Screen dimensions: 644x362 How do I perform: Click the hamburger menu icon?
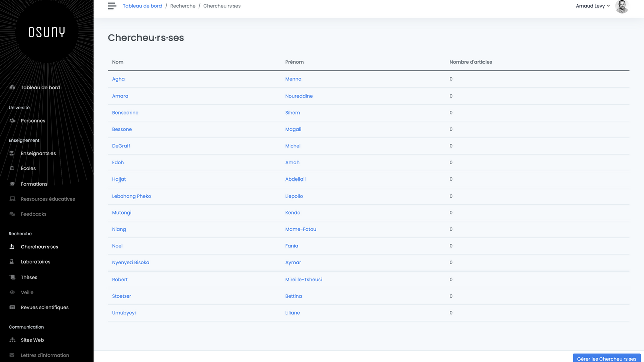(112, 6)
